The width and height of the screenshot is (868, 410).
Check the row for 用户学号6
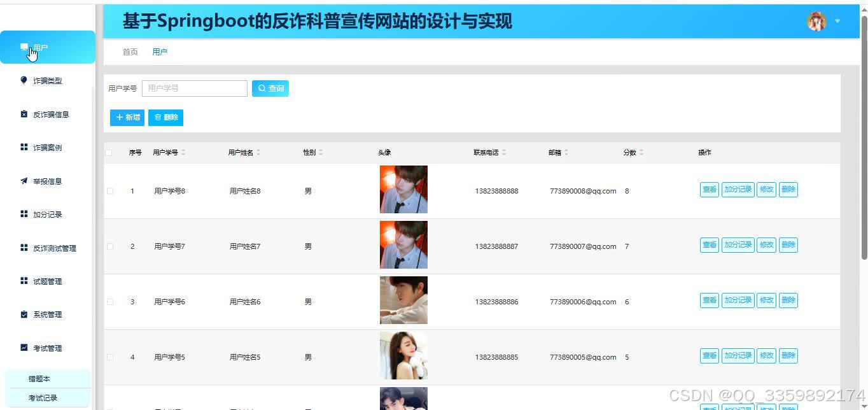click(x=110, y=302)
